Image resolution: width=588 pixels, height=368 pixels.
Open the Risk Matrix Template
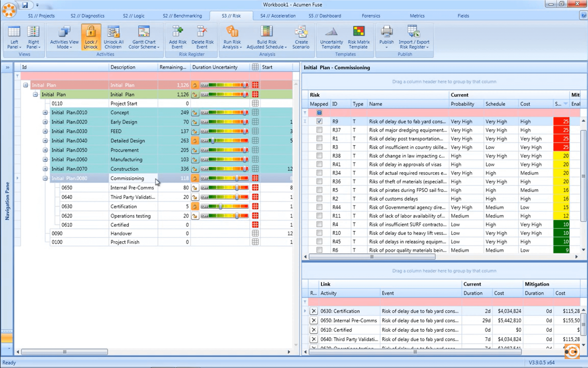[x=358, y=37]
